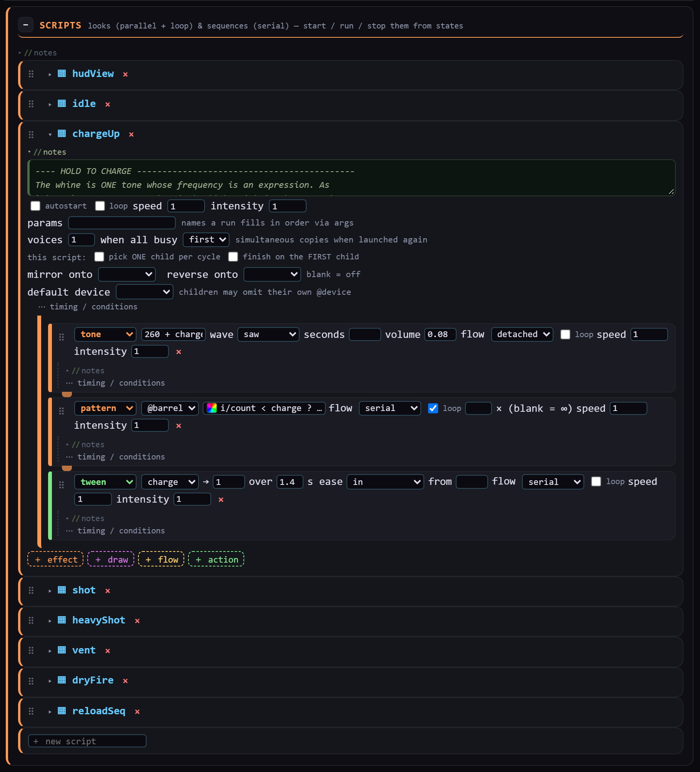Open the when all busy 'first' dropdown
Screen dimensions: 700x772
click(206, 240)
